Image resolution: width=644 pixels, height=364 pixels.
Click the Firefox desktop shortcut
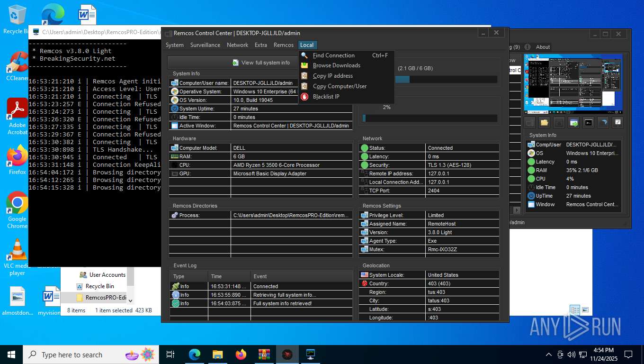tap(18, 160)
